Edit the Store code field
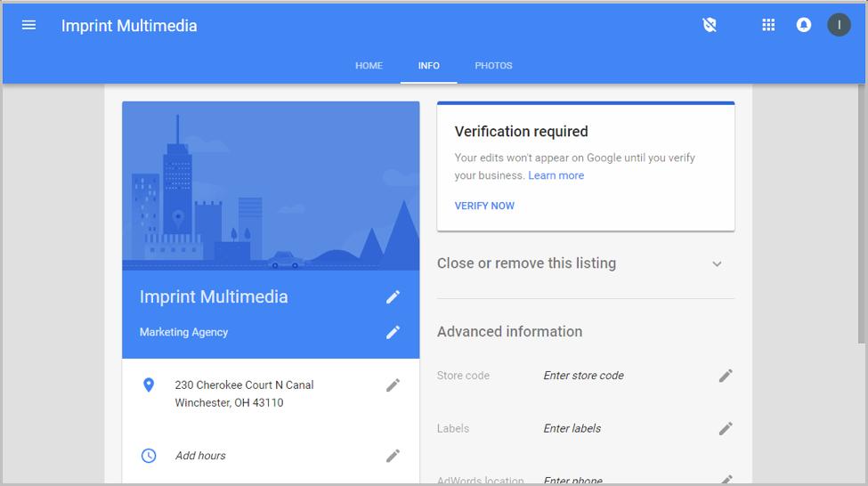The width and height of the screenshot is (868, 486). tap(726, 376)
